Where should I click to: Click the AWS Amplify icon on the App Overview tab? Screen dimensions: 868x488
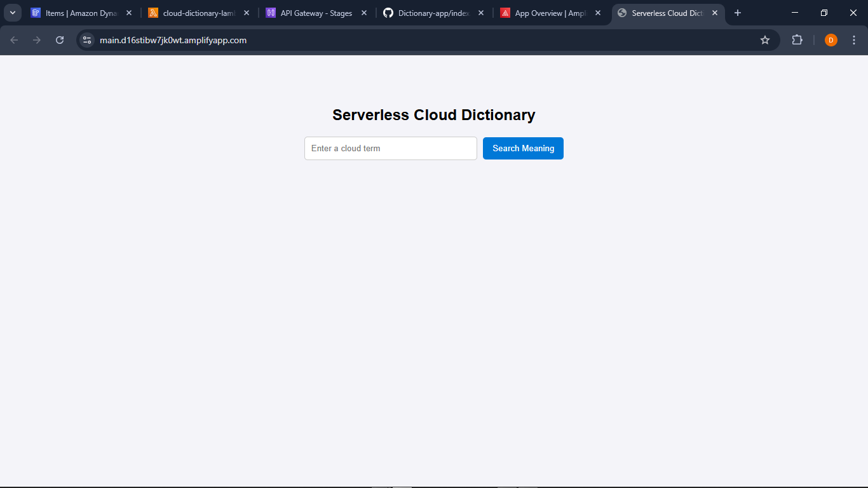(x=505, y=13)
